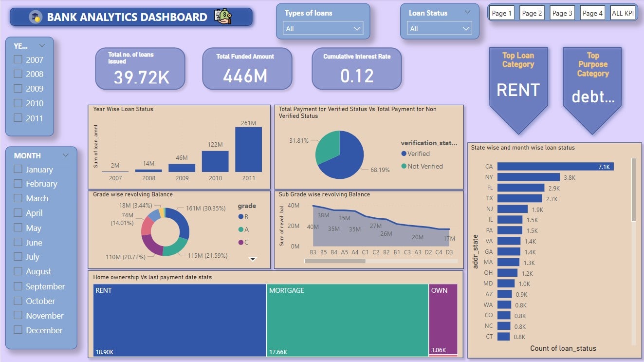Click the grade legend scroll-down arrow

pos(253,259)
